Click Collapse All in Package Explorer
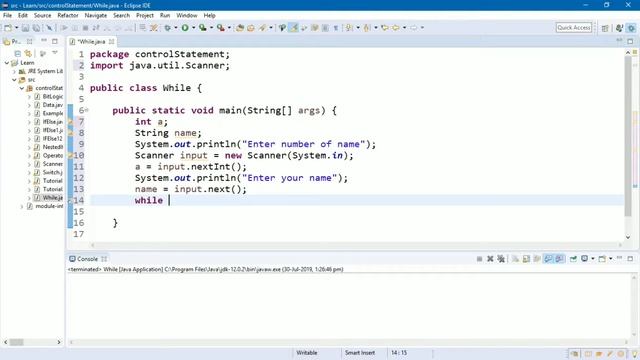This screenshot has width=640, height=360. point(18,53)
